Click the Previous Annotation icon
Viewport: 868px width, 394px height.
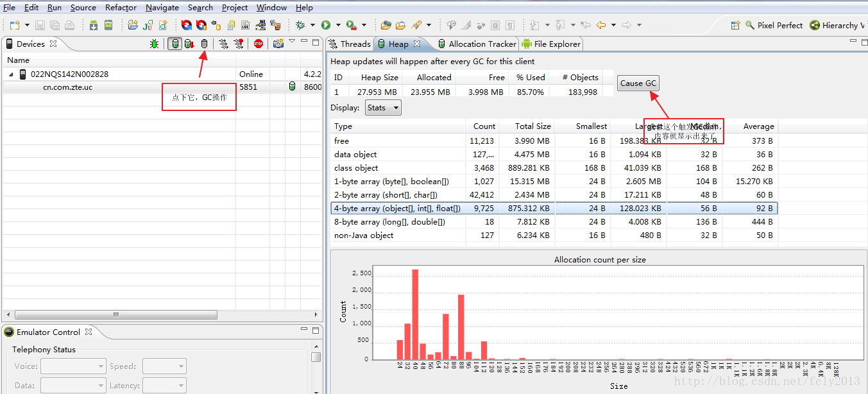coord(560,26)
